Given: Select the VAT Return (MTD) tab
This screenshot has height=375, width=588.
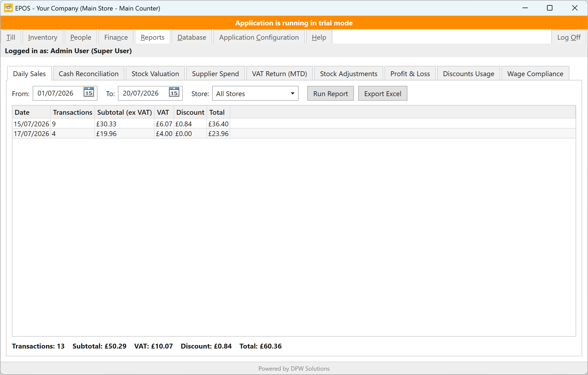Looking at the screenshot, I should point(279,73).
